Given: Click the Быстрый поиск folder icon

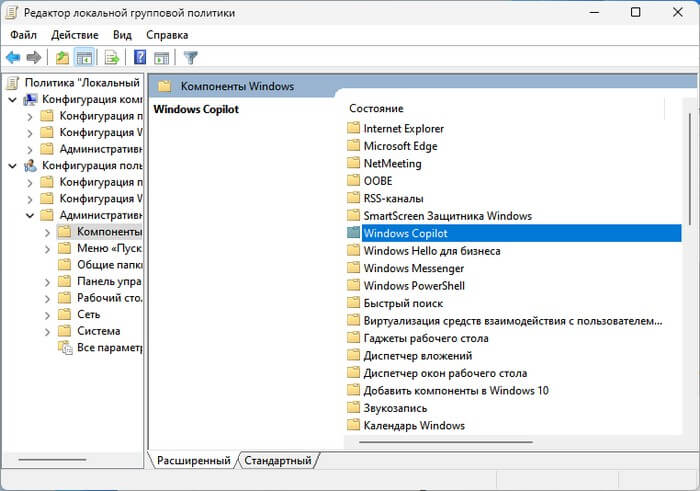Looking at the screenshot, I should [x=354, y=303].
